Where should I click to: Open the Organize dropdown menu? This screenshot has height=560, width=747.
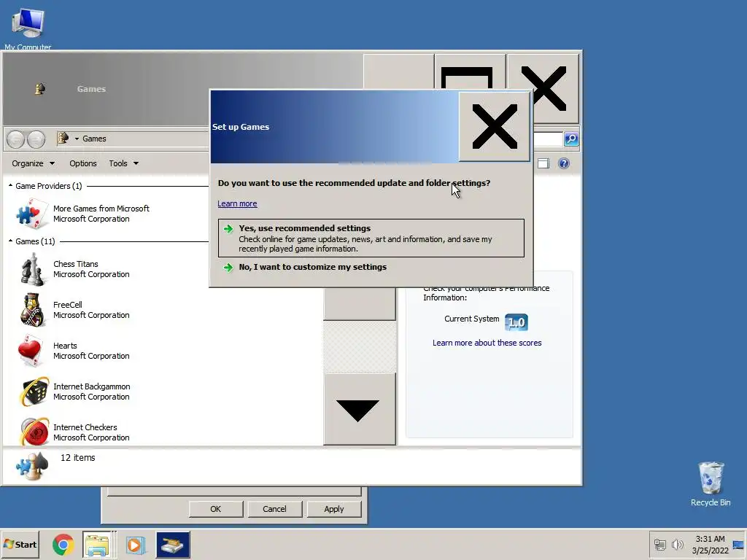[34, 163]
